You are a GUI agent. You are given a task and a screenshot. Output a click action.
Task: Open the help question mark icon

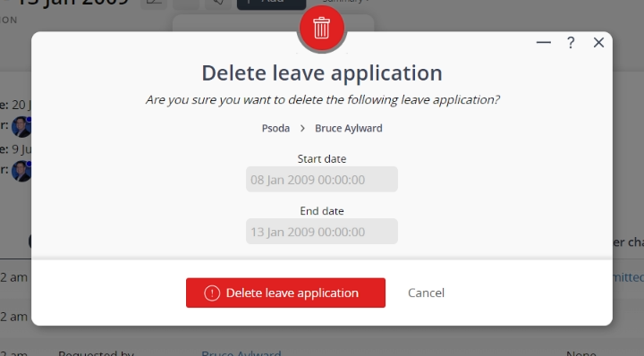[x=571, y=42]
